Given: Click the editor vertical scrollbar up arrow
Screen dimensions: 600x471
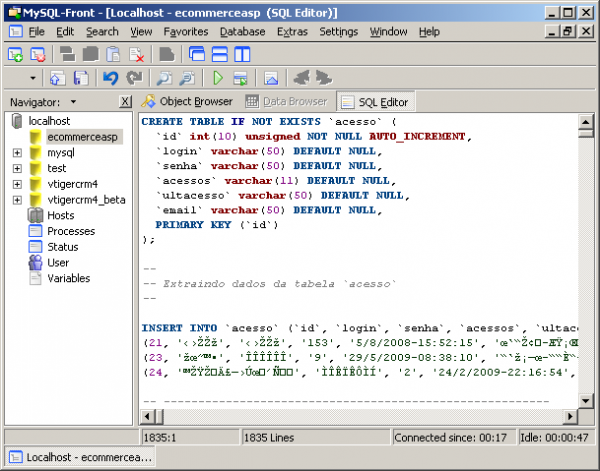Looking at the screenshot, I should click(x=585, y=122).
